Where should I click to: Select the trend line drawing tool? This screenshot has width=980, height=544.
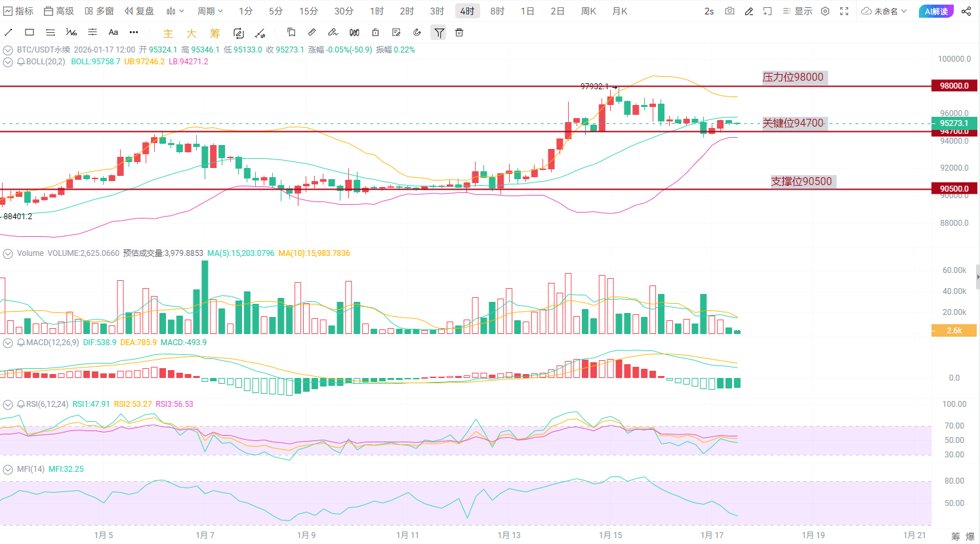click(8, 32)
